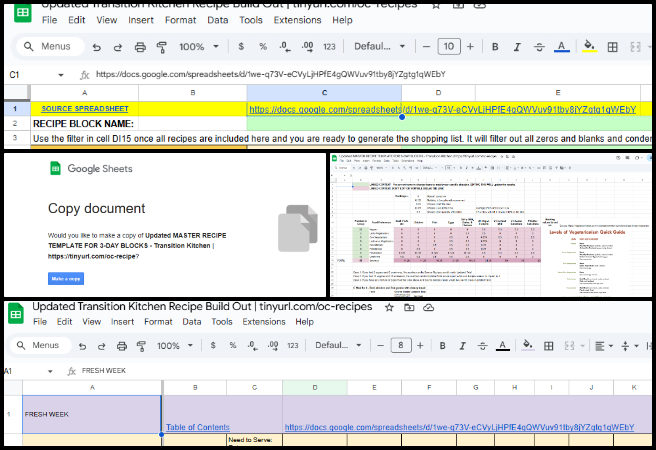Click the SOURCE SPREADSHEET link in A1

point(85,109)
